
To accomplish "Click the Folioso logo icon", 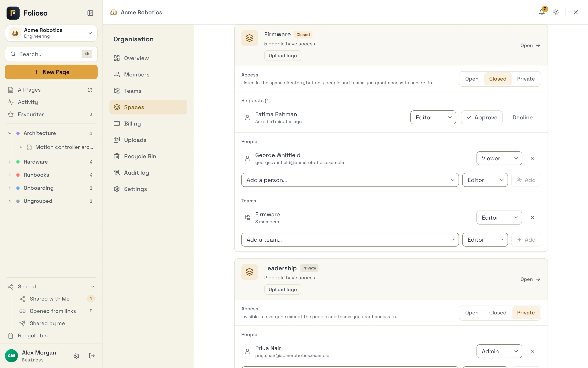I will click(x=13, y=13).
